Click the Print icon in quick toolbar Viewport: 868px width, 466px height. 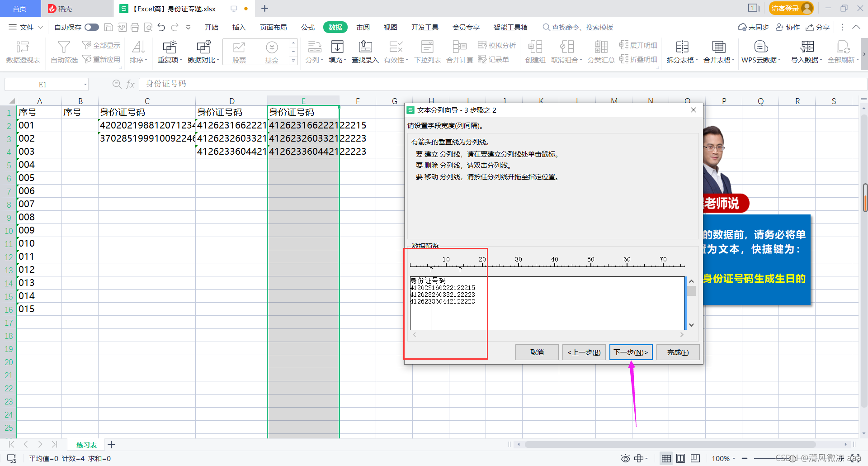(x=135, y=28)
